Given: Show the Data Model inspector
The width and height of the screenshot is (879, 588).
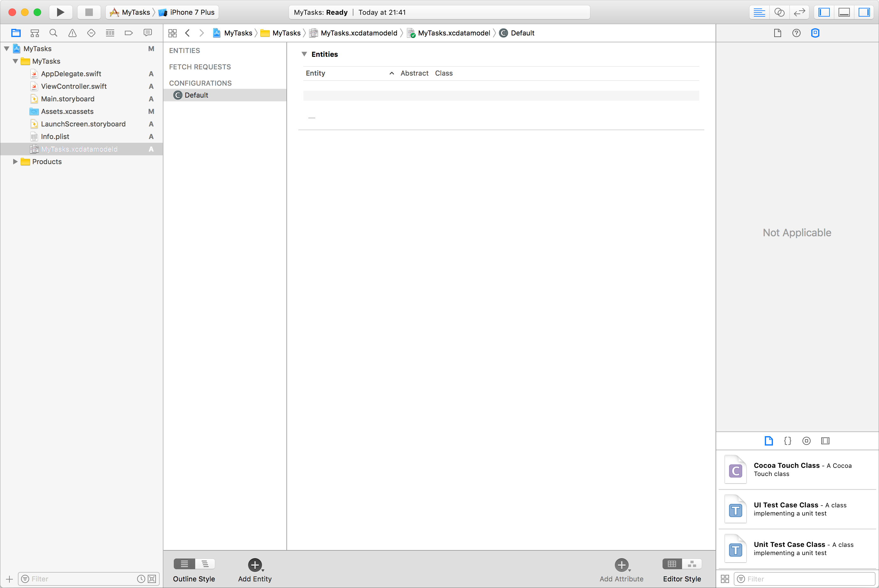Looking at the screenshot, I should (x=815, y=33).
